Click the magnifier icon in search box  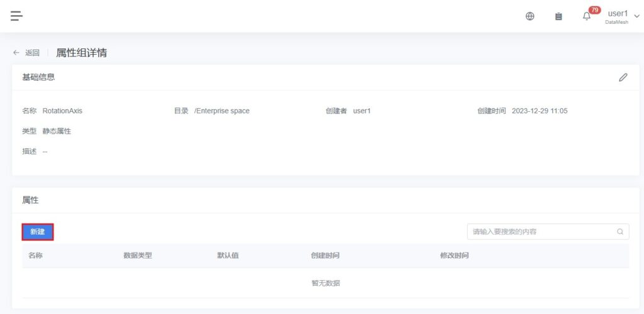(620, 232)
